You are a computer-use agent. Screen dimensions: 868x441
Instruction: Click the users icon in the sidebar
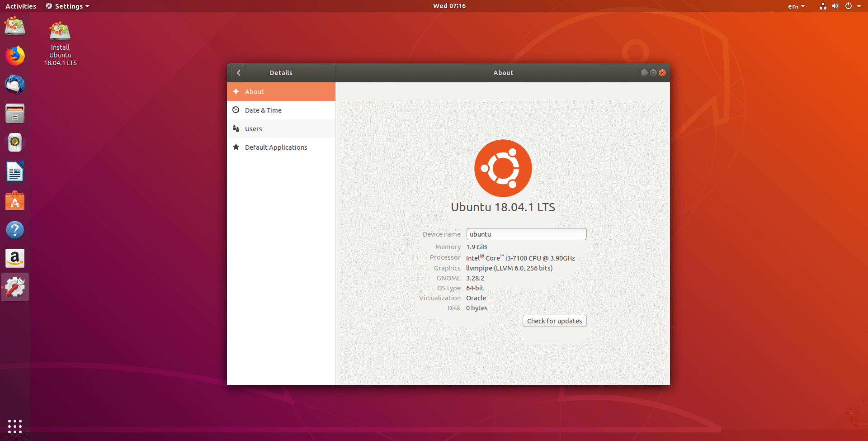[236, 128]
